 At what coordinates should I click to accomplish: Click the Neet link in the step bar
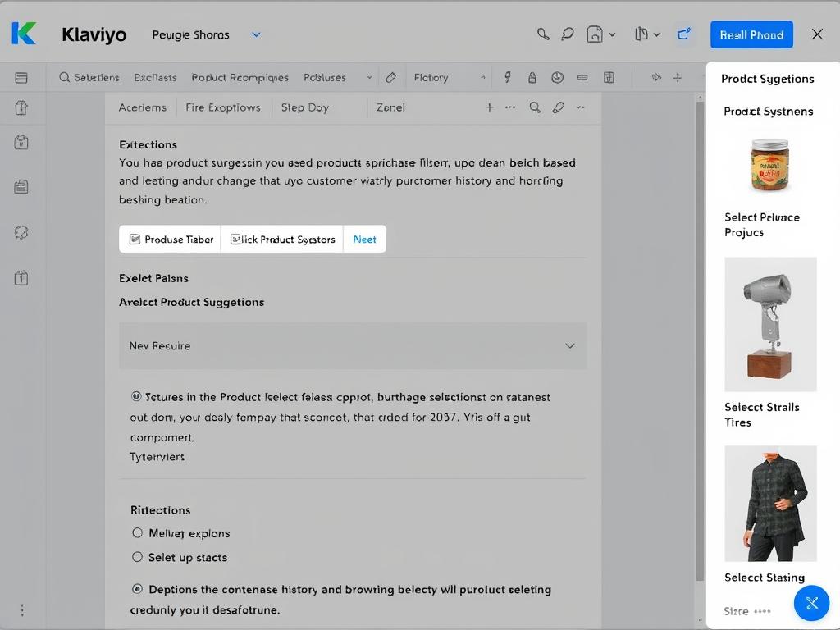[x=364, y=239]
